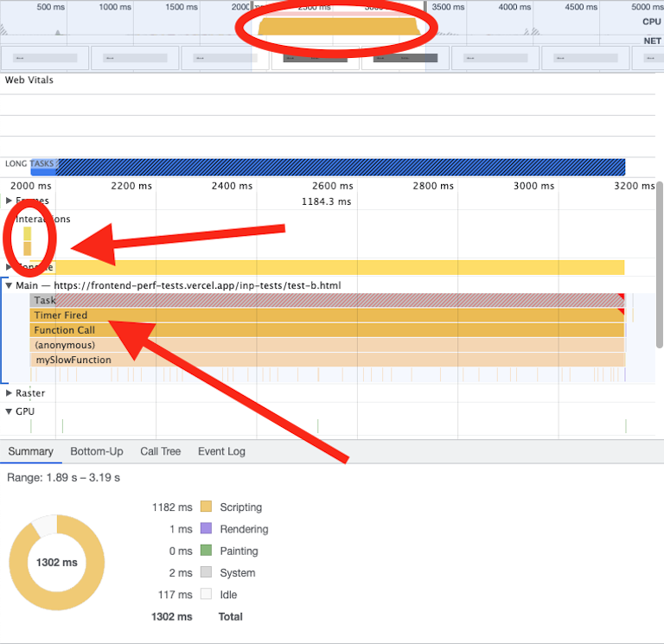This screenshot has height=644, width=664.
Task: Collapse the Main thread track
Action: (x=10, y=285)
